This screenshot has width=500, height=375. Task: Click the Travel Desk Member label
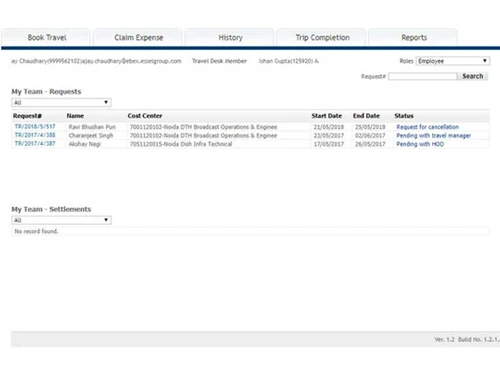[x=219, y=61]
